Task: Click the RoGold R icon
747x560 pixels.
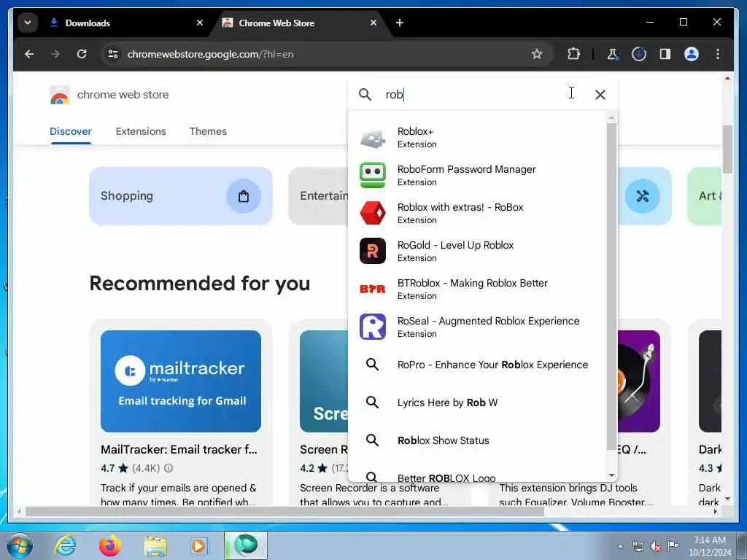Action: point(373,251)
